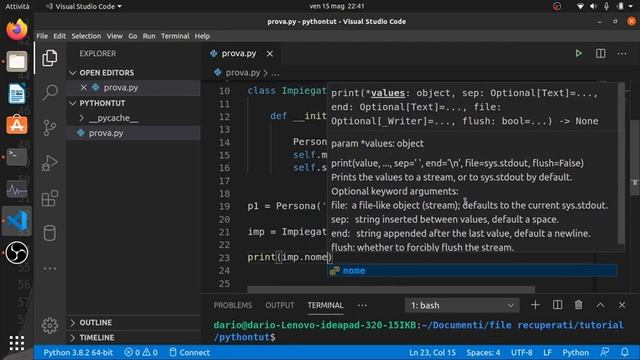Viewport: 640px width, 360px height.
Task: Open the Run and Debug view
Action: 50,163
